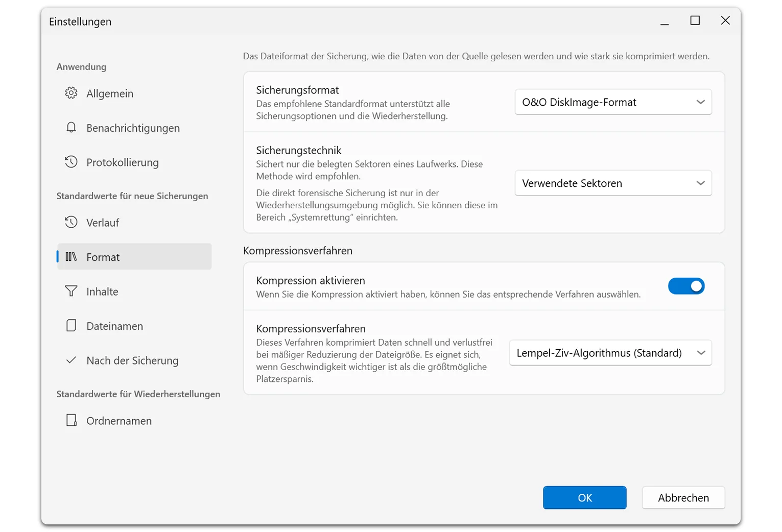Click the Sicherungsformat setting title
Viewport: 782px width, 532px height.
(x=297, y=90)
